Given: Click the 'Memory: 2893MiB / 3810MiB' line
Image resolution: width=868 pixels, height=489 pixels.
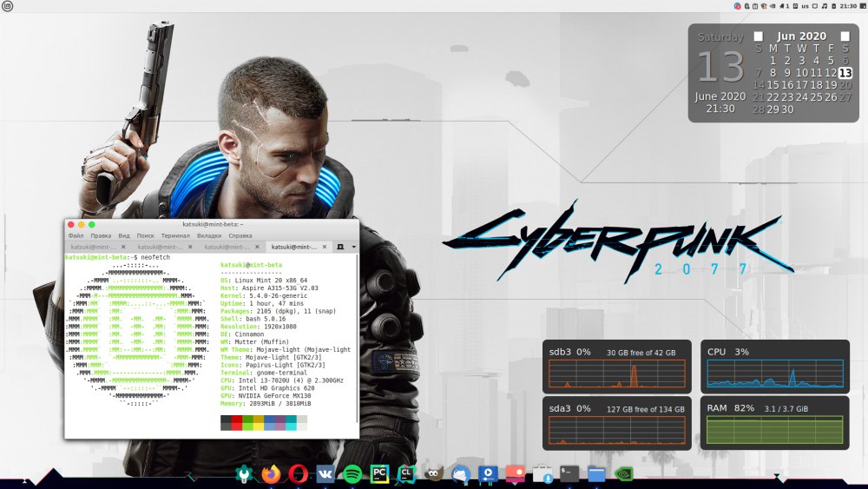Looking at the screenshot, I should pyautogui.click(x=266, y=404).
